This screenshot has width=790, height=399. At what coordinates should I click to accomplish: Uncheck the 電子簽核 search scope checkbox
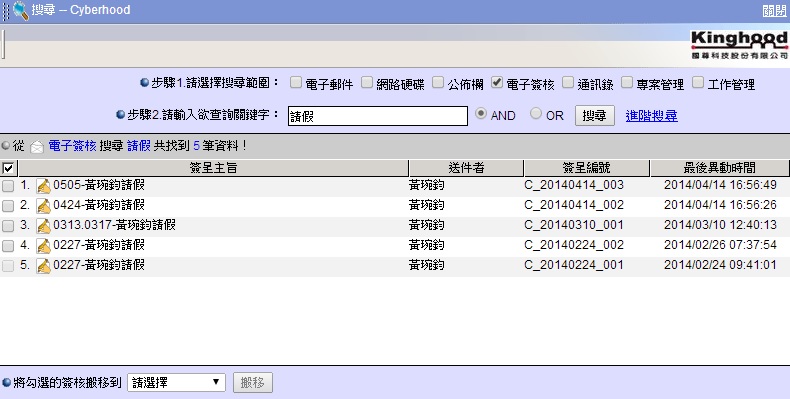click(497, 82)
